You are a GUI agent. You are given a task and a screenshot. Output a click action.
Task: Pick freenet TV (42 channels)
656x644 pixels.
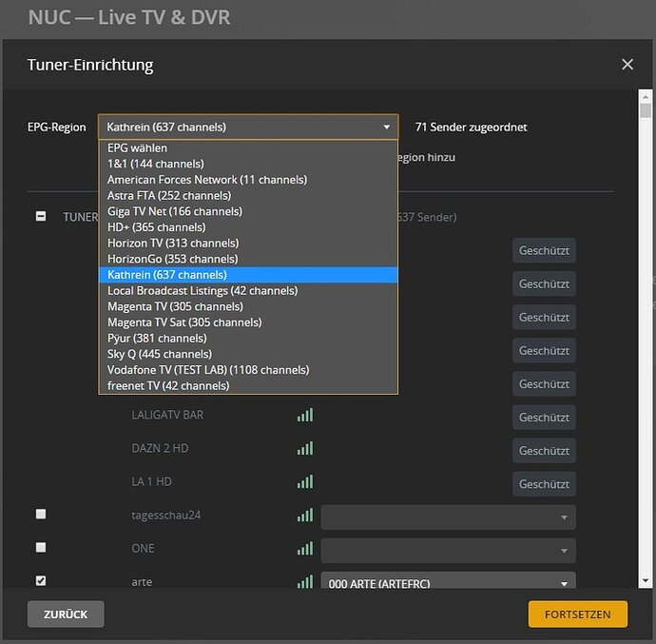[248, 385]
